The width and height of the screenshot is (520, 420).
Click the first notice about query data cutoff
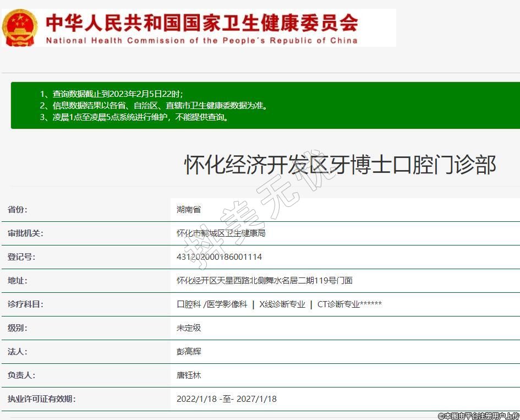(112, 94)
